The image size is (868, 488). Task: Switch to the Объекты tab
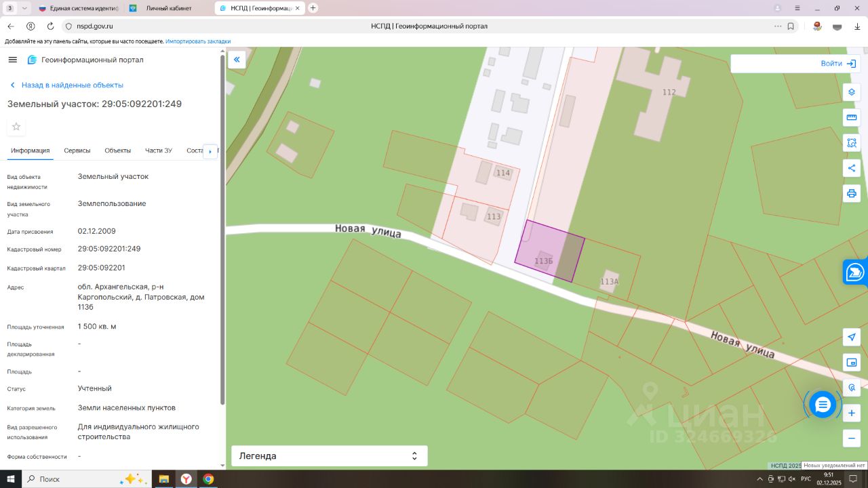[117, 150]
